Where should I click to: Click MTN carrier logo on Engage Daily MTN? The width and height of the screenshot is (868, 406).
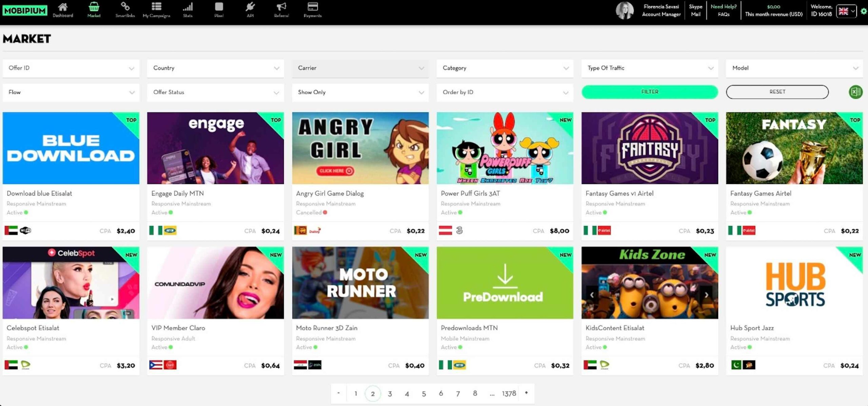(170, 231)
